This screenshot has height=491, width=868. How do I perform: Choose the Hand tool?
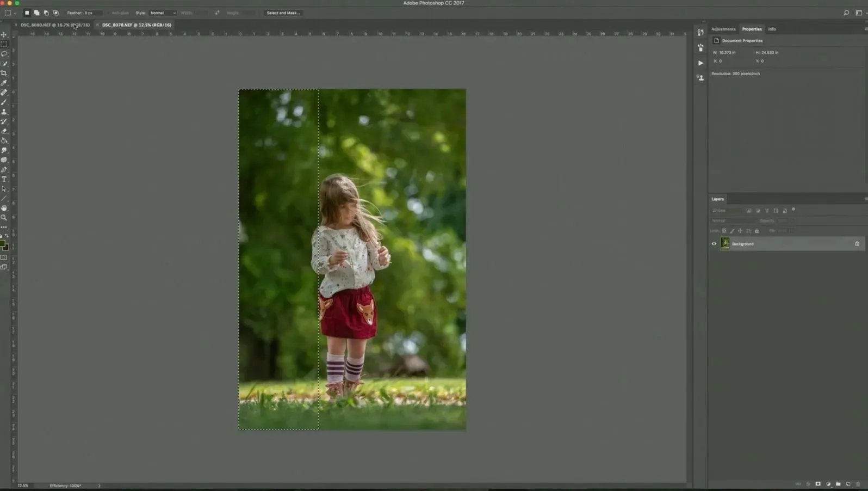click(x=4, y=208)
